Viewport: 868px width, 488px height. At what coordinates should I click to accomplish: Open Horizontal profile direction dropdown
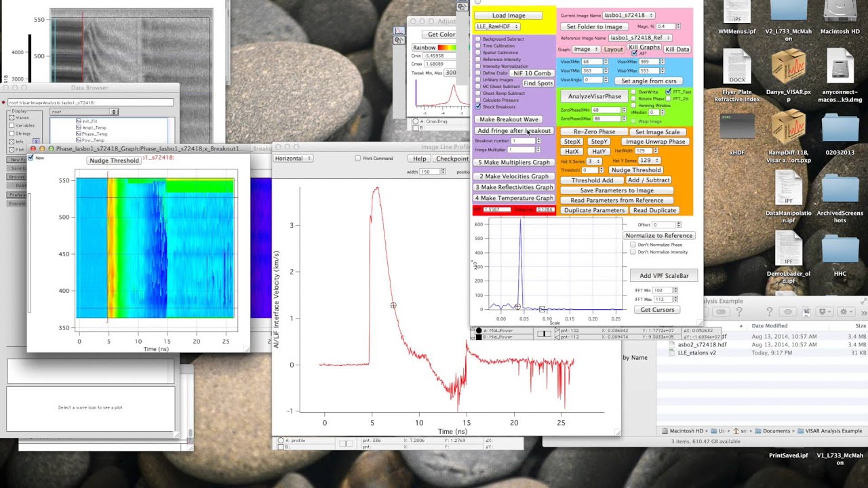[293, 158]
